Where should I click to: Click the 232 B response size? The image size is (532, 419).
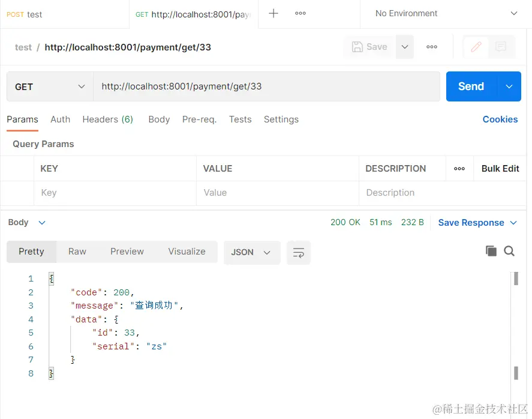tap(413, 222)
